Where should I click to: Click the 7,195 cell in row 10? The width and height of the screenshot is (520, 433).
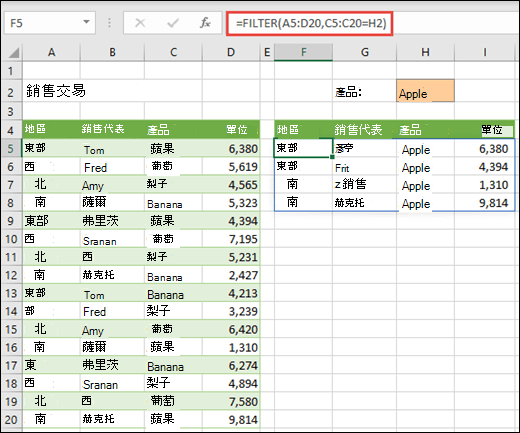(231, 239)
